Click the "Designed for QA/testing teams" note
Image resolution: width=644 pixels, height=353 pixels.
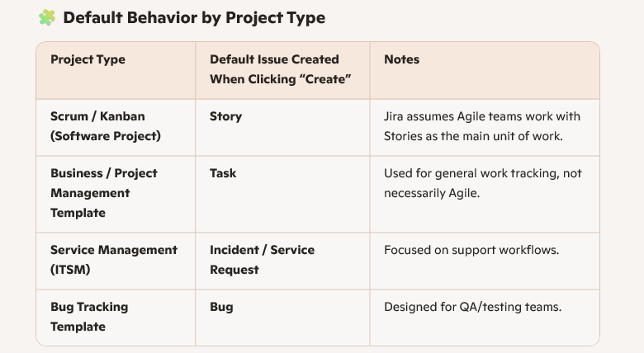(472, 307)
